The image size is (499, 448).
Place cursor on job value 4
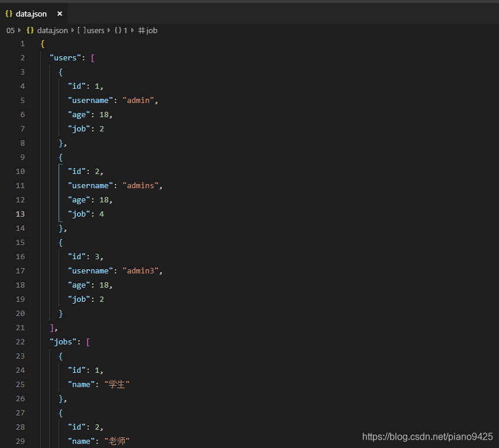tap(102, 214)
